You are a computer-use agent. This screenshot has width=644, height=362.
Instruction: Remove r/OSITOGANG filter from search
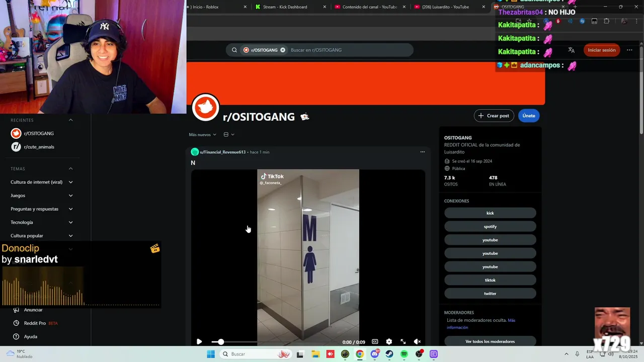click(x=283, y=50)
